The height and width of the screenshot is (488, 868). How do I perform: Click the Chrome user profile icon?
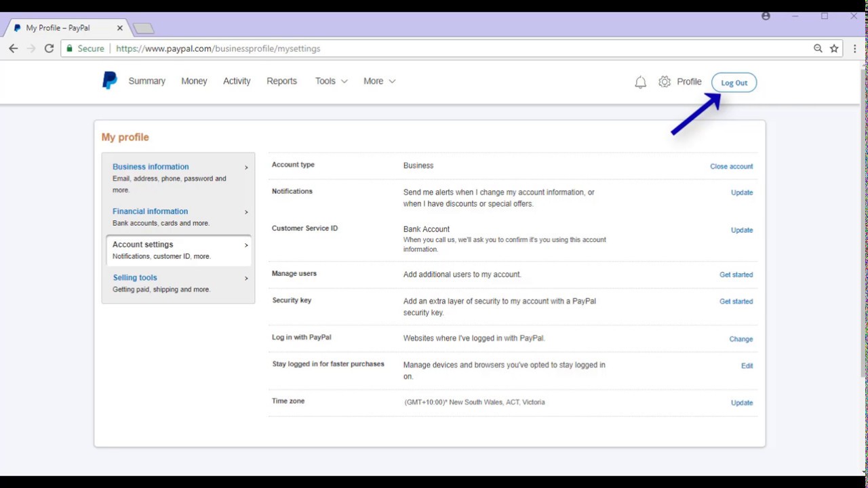point(766,16)
